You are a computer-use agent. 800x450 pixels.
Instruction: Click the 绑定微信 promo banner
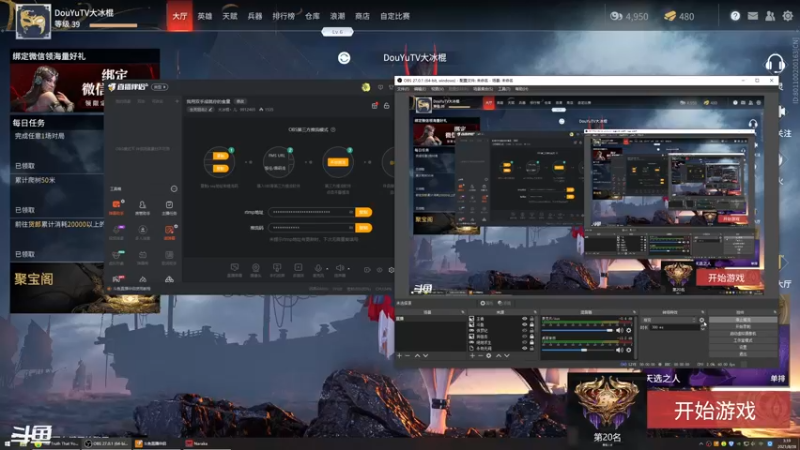click(x=85, y=81)
